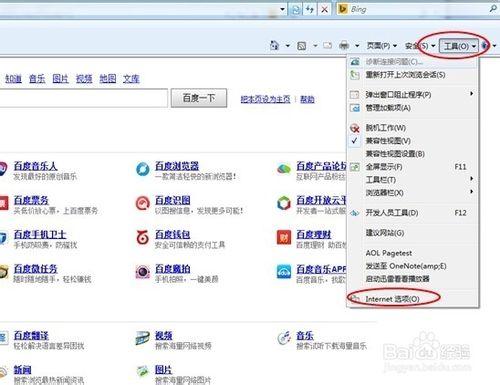This screenshot has height=385, width=500.
Task: Open the 文库 navigation link
Action: (131, 79)
